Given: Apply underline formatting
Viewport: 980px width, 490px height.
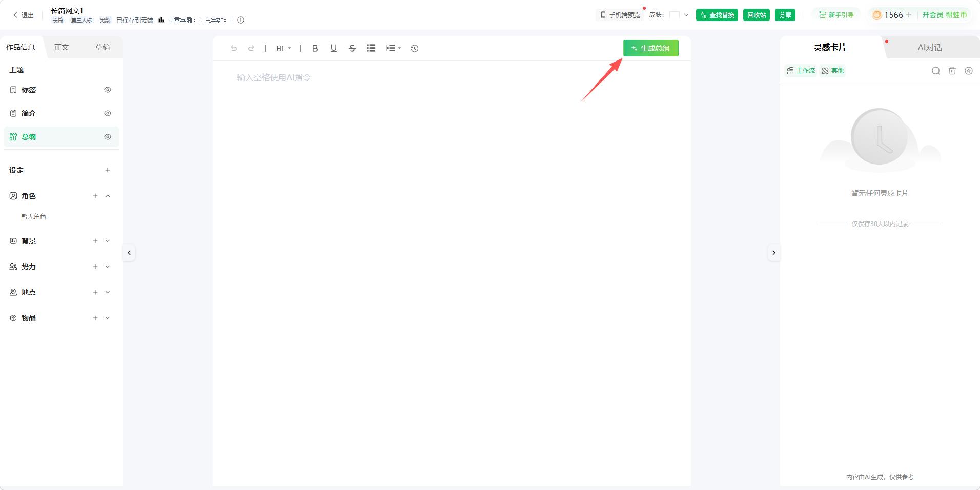Looking at the screenshot, I should point(334,48).
